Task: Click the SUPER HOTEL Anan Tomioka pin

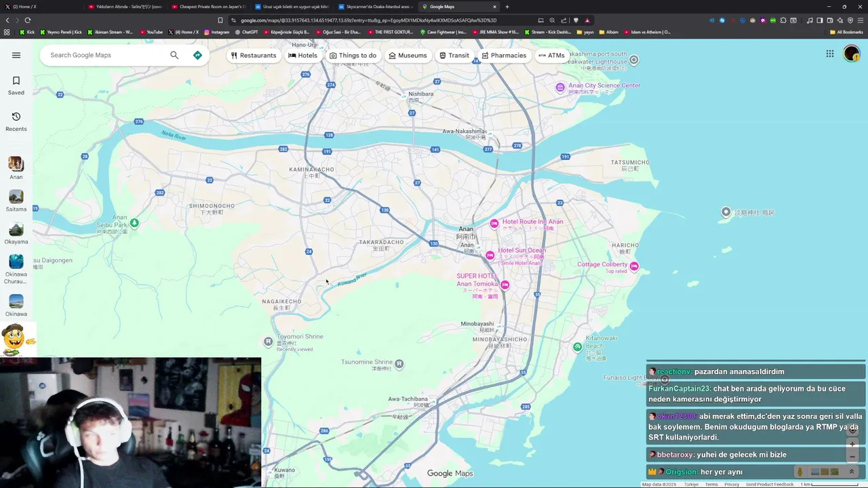Action: (x=505, y=285)
